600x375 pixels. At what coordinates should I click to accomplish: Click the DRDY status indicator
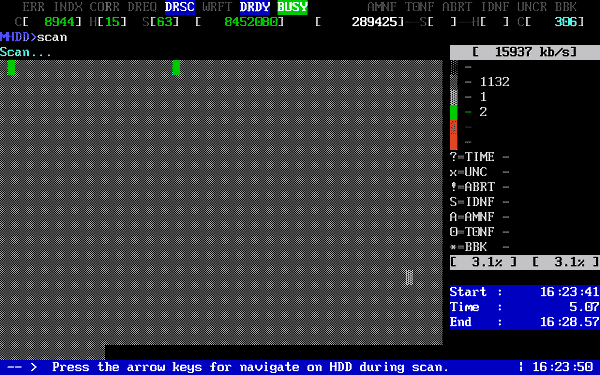[255, 7]
